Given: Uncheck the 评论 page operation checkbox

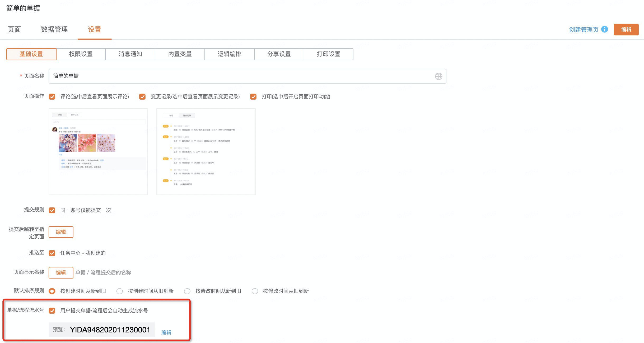Looking at the screenshot, I should click(52, 97).
